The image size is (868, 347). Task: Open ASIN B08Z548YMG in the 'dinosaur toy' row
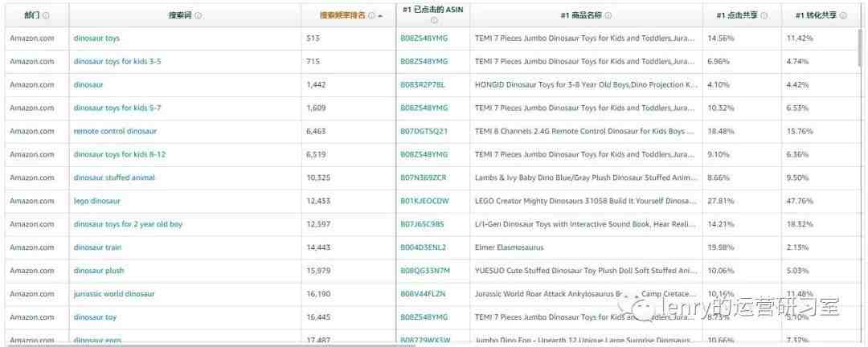click(x=424, y=317)
